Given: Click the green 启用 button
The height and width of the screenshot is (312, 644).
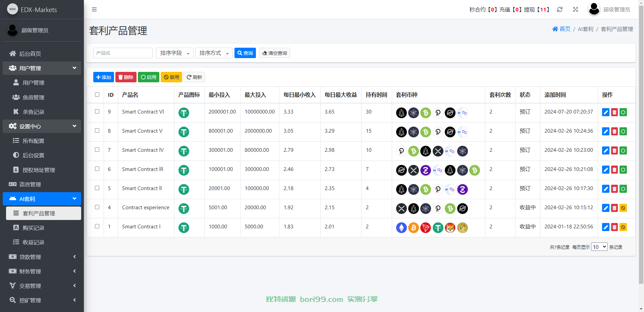Looking at the screenshot, I should click(149, 77).
